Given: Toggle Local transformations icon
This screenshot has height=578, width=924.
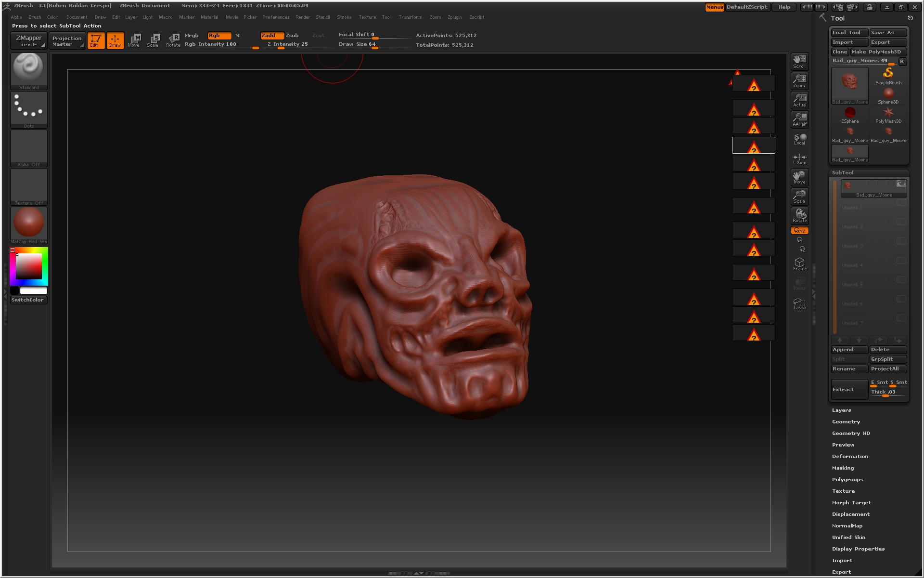Looking at the screenshot, I should (799, 139).
